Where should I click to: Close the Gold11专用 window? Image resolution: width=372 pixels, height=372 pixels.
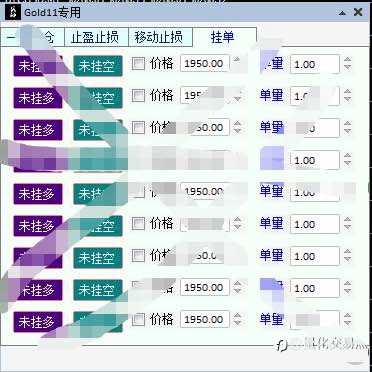click(358, 12)
